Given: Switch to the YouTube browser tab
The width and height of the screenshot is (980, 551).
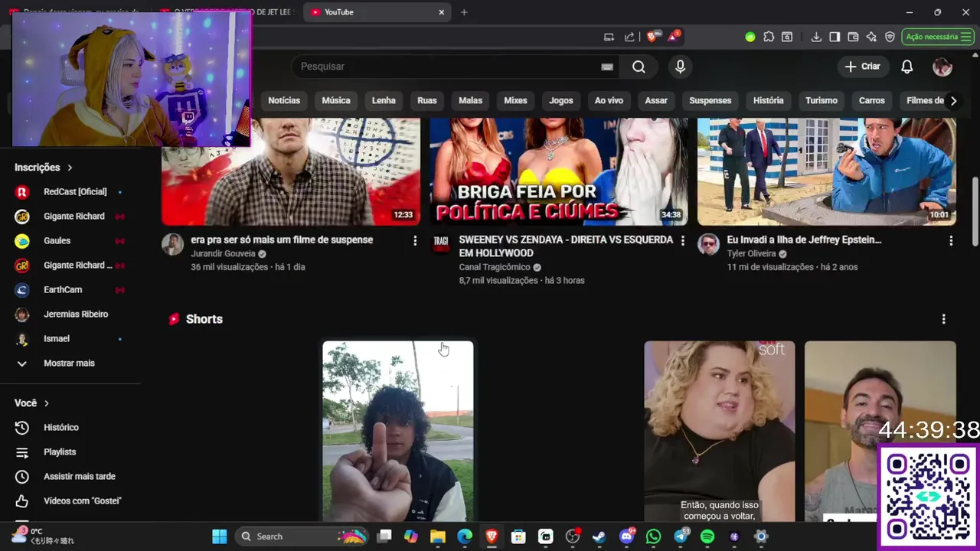Looking at the screenshot, I should (377, 12).
